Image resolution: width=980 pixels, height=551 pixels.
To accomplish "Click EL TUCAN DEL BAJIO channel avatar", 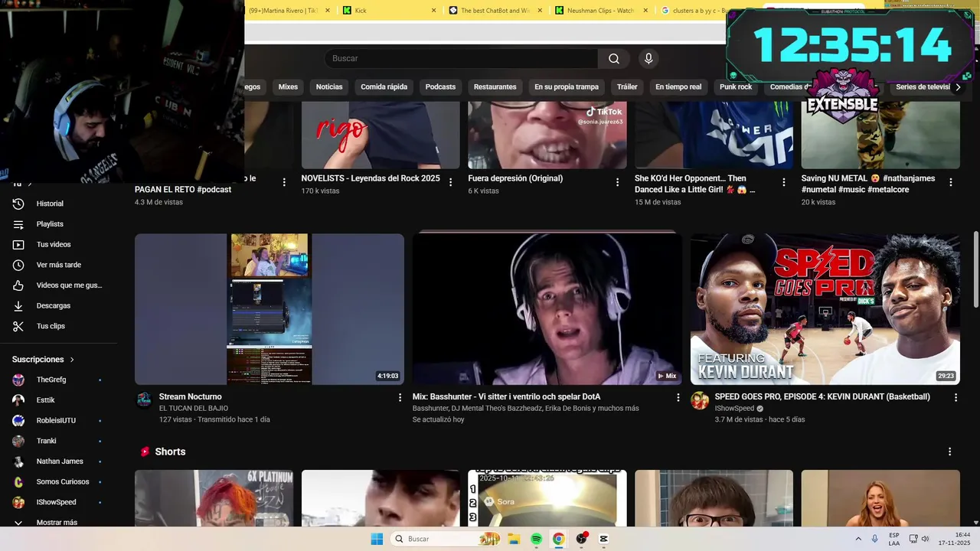I will (x=144, y=400).
